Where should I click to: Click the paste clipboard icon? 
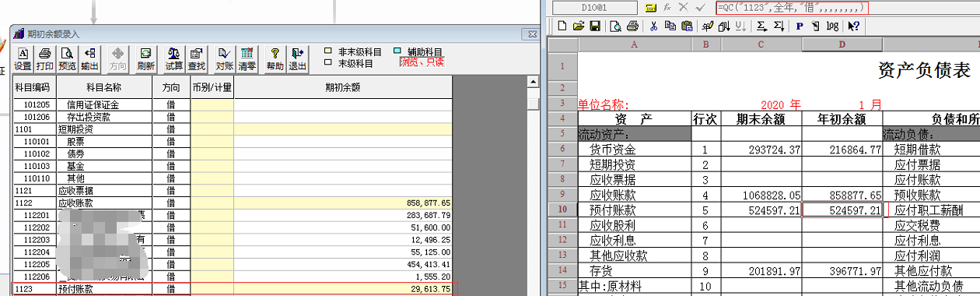point(686,26)
